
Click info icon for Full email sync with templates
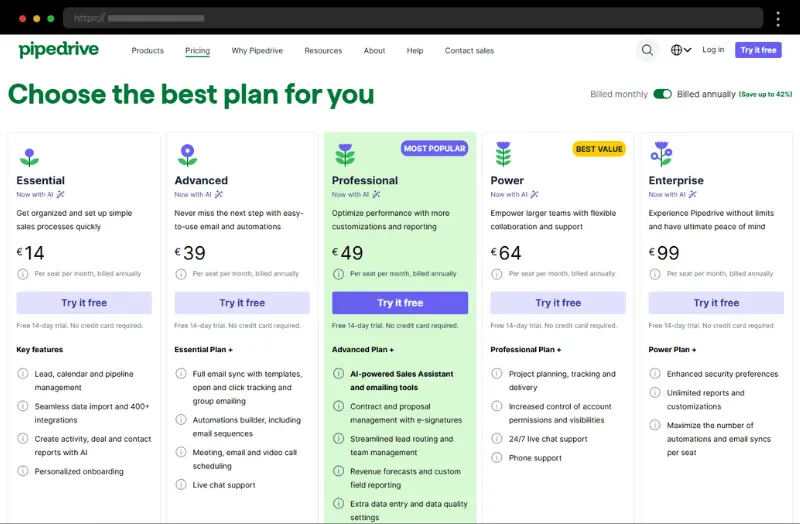181,373
